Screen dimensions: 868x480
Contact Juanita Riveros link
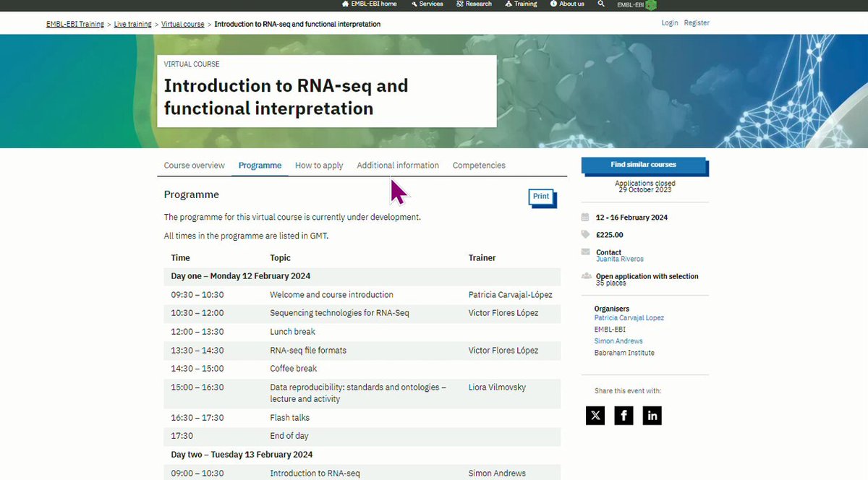tap(620, 259)
